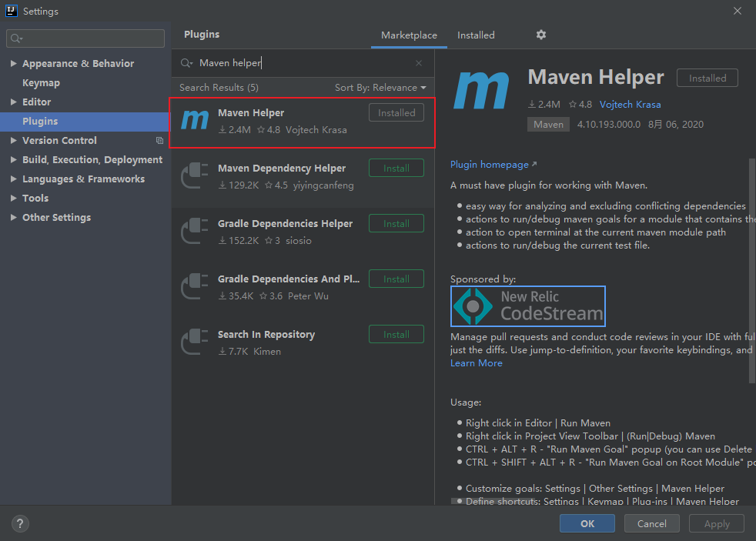Screen dimensions: 756x541
Task: Click the Gradle Dependencies And Pl... plug icon
Action: click(195, 286)
